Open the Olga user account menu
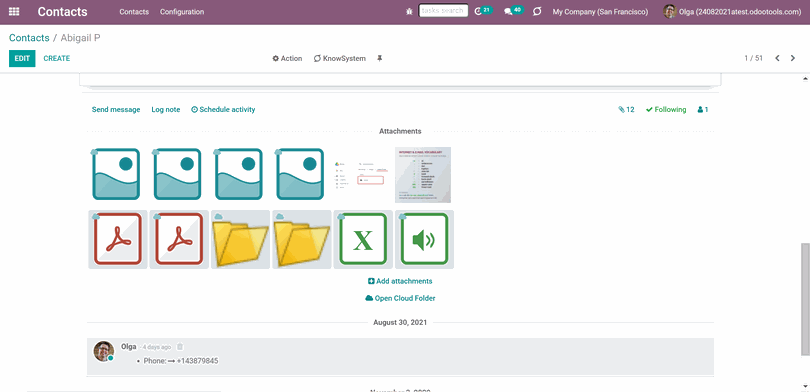Image resolution: width=810 pixels, height=392 pixels. tap(732, 11)
